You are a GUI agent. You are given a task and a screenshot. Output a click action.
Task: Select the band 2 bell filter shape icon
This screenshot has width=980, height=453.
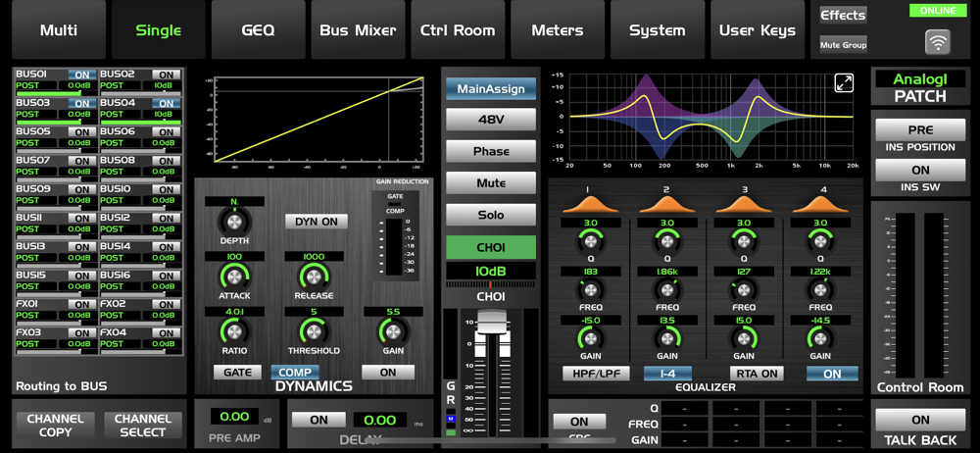click(666, 204)
